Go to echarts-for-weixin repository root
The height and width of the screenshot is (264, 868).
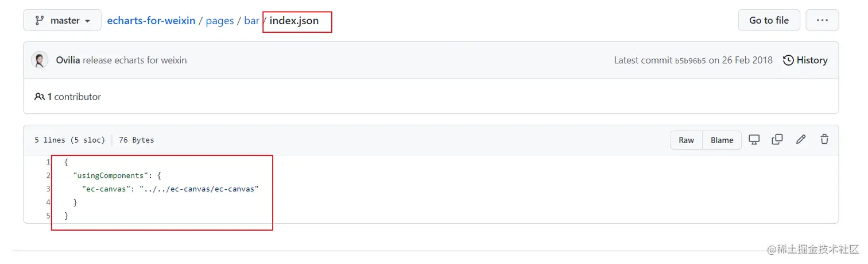point(152,21)
